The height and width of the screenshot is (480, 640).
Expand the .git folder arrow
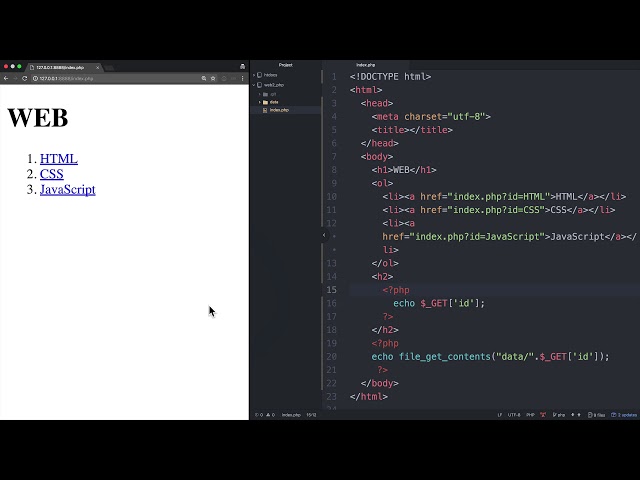(x=260, y=94)
